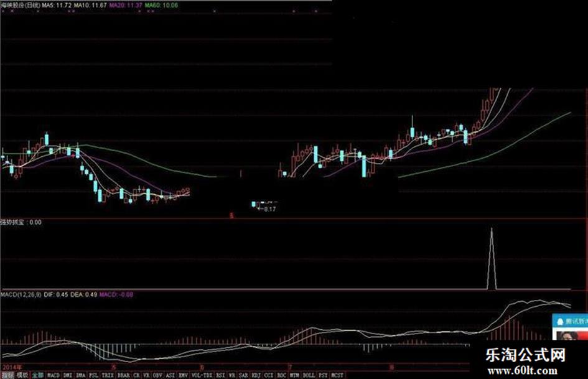Click the 指标 button in bottom bar
The width and height of the screenshot is (588, 379).
coord(7,375)
